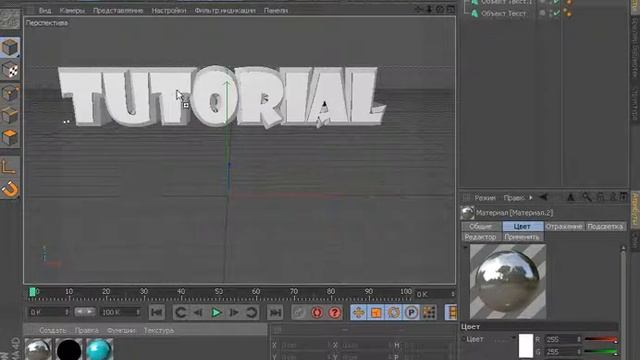The height and width of the screenshot is (360, 640).
Task: Select the polygons mode orange-top cube icon
Action: click(10, 138)
